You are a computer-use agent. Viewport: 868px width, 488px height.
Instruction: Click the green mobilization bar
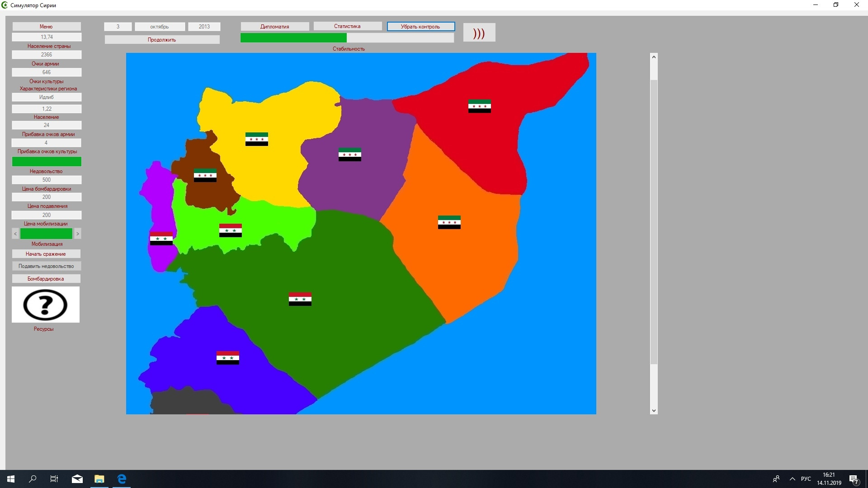[47, 234]
